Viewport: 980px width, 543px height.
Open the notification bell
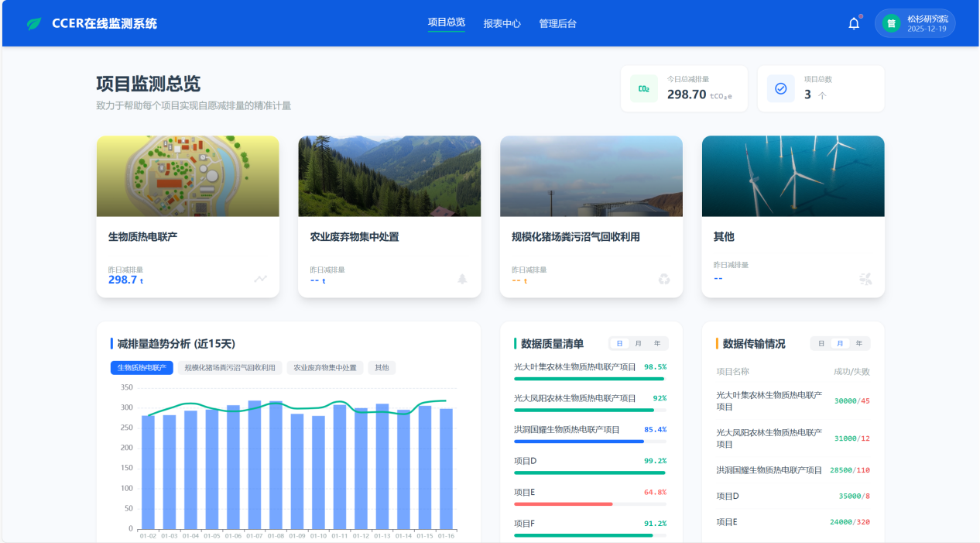pyautogui.click(x=854, y=23)
